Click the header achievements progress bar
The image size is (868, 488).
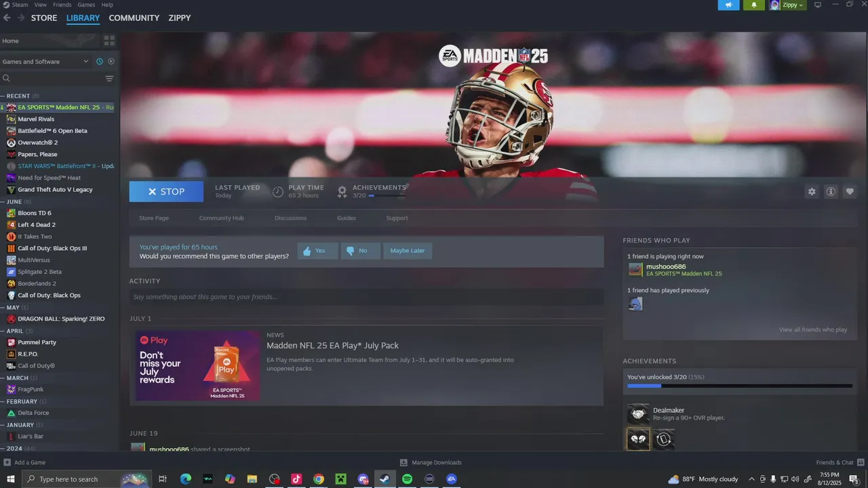[x=387, y=196]
